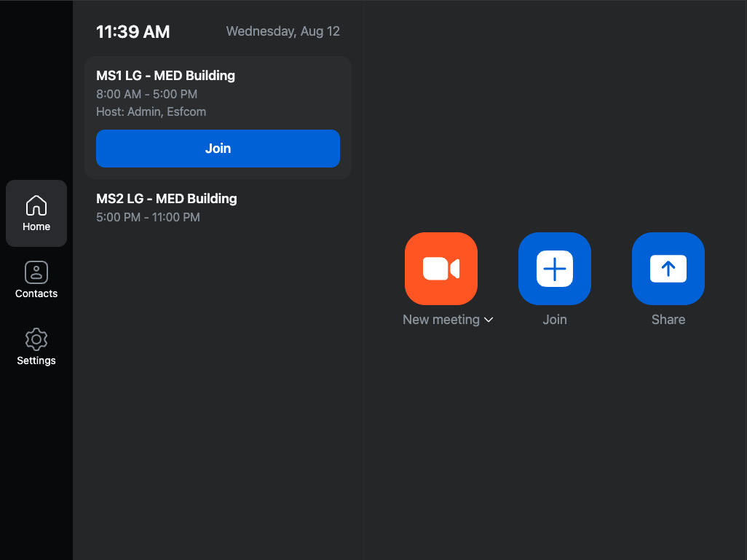Viewport: 747px width, 560px height.
Task: Click the Host: Admin, Esfcom line
Action: pyautogui.click(x=151, y=112)
